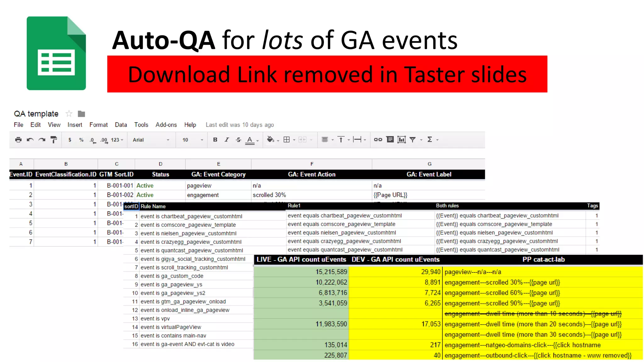644x362 pixels.
Task: Open the Arial font dropdown
Action: (x=151, y=140)
